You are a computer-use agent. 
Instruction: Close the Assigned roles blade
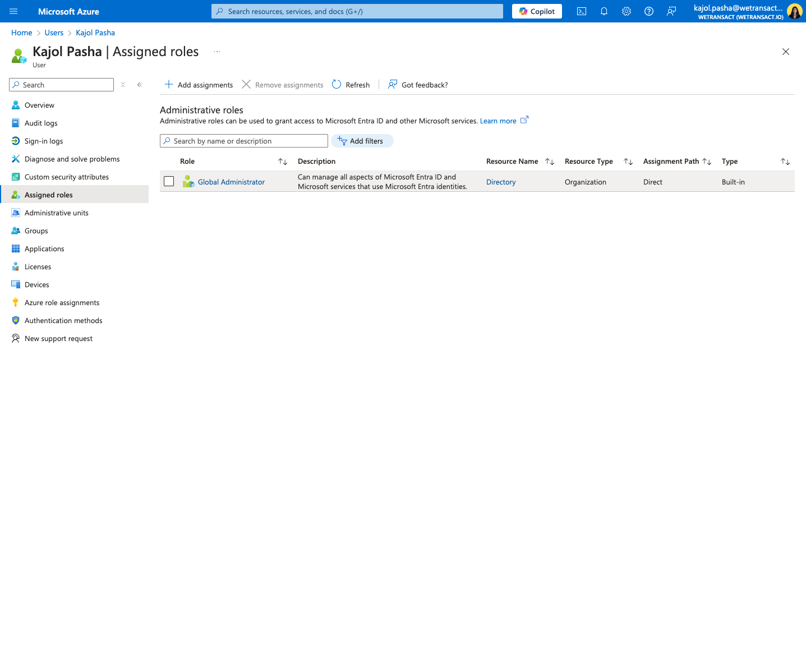coord(786,52)
